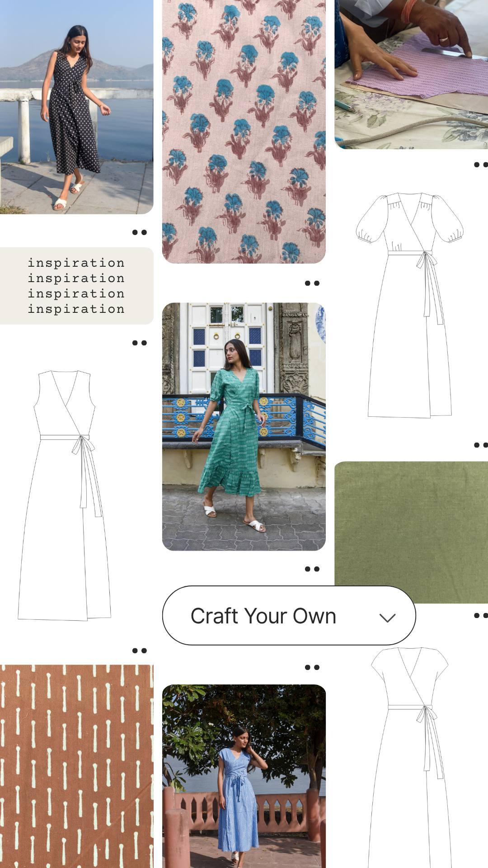Image resolution: width=488 pixels, height=868 pixels.
Task: Open options dots under inspiration text card
Action: click(x=139, y=343)
